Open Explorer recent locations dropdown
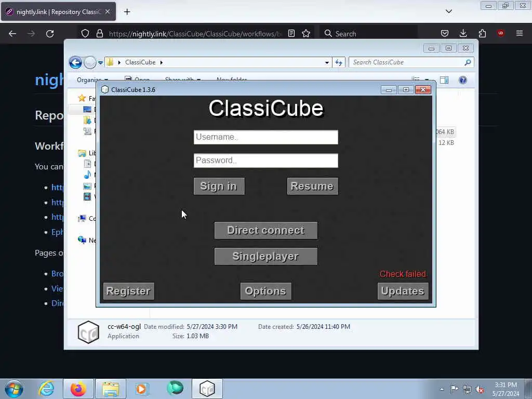This screenshot has height=399, width=532. click(100, 63)
